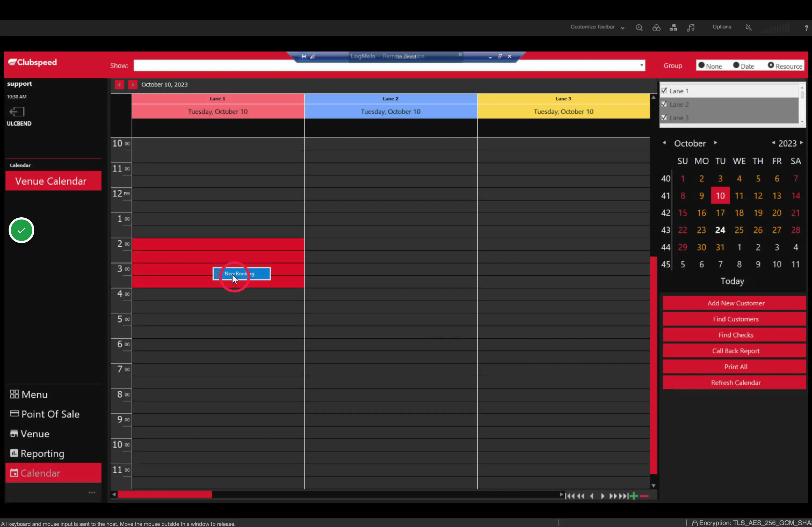
Task: Select October 24 in mini calendar
Action: (x=720, y=230)
